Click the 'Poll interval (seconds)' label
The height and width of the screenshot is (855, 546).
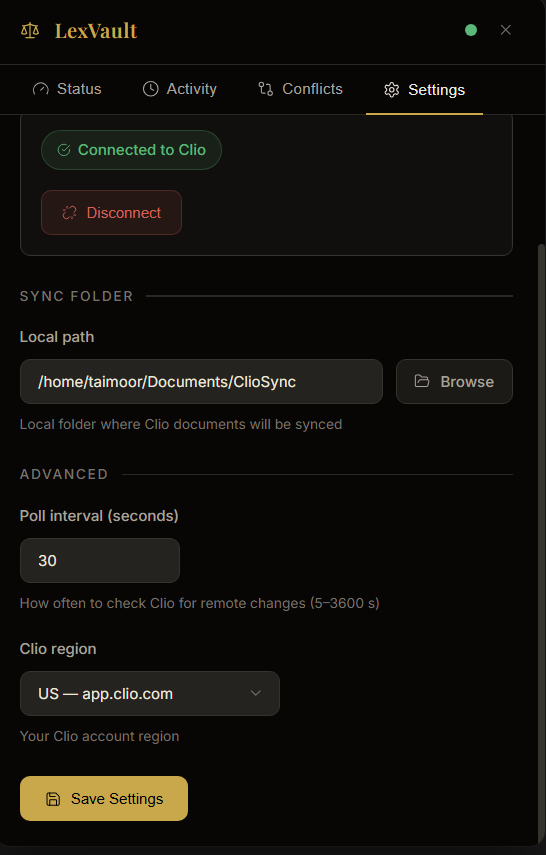(x=99, y=516)
